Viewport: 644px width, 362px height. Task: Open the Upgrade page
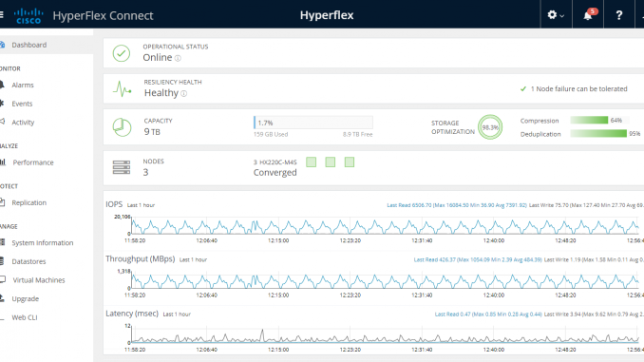[x=25, y=298]
